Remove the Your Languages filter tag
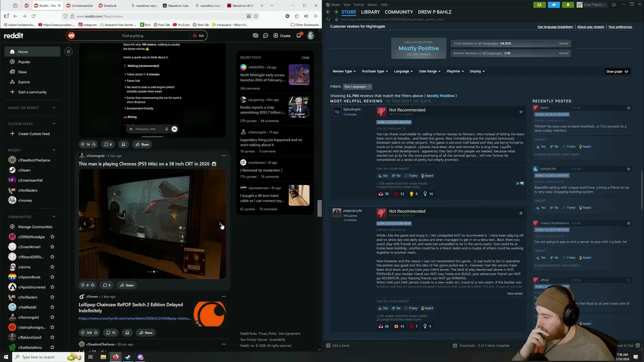 (x=369, y=86)
